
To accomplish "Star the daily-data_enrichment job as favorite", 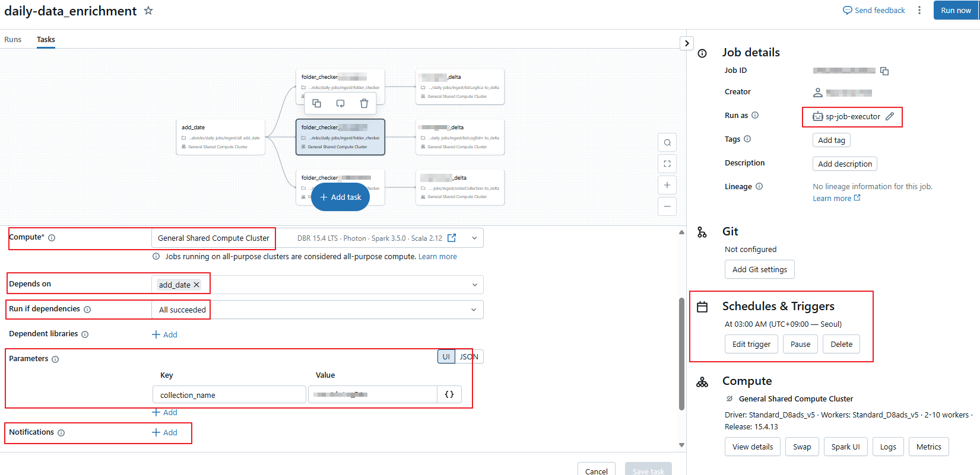I will 148,11.
